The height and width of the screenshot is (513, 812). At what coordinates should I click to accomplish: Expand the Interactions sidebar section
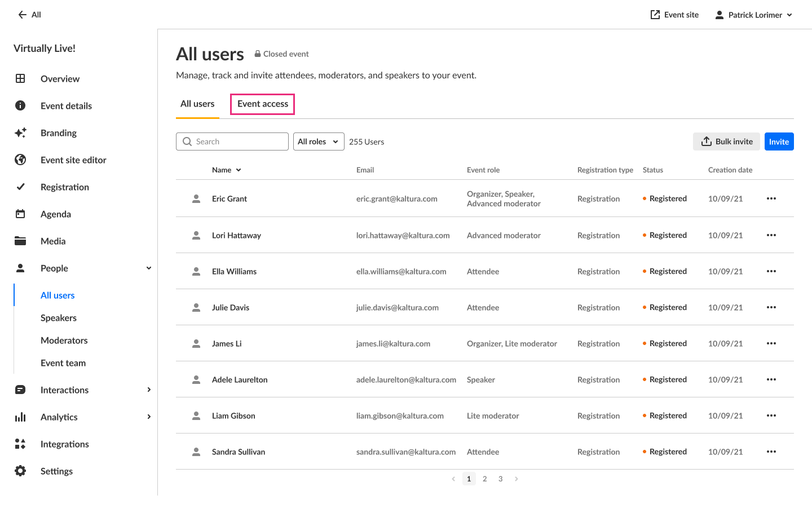click(x=149, y=390)
